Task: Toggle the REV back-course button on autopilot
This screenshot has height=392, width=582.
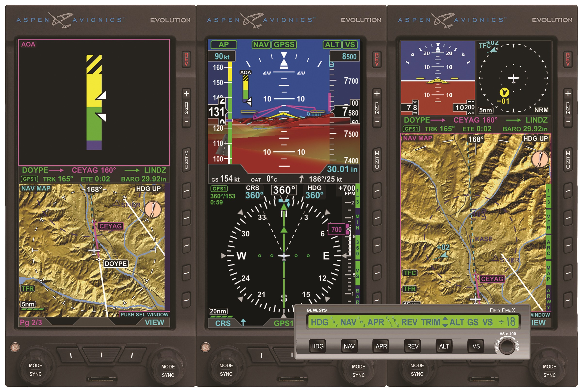Action: click(x=412, y=346)
